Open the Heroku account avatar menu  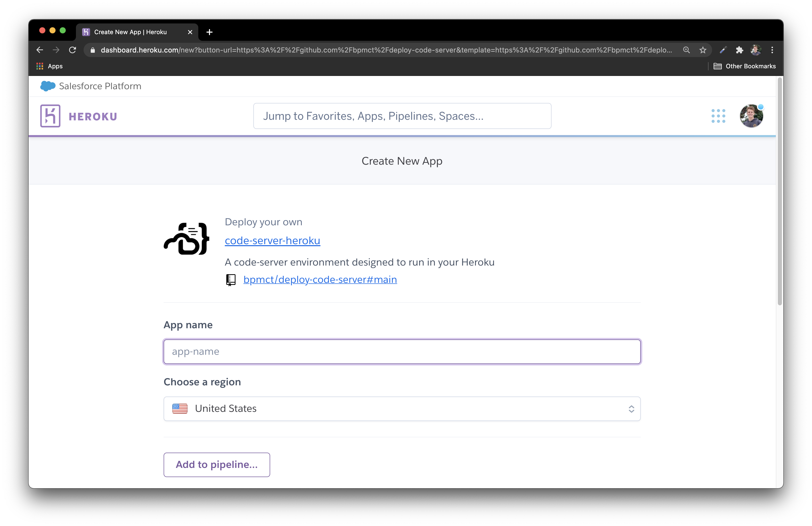[751, 116]
